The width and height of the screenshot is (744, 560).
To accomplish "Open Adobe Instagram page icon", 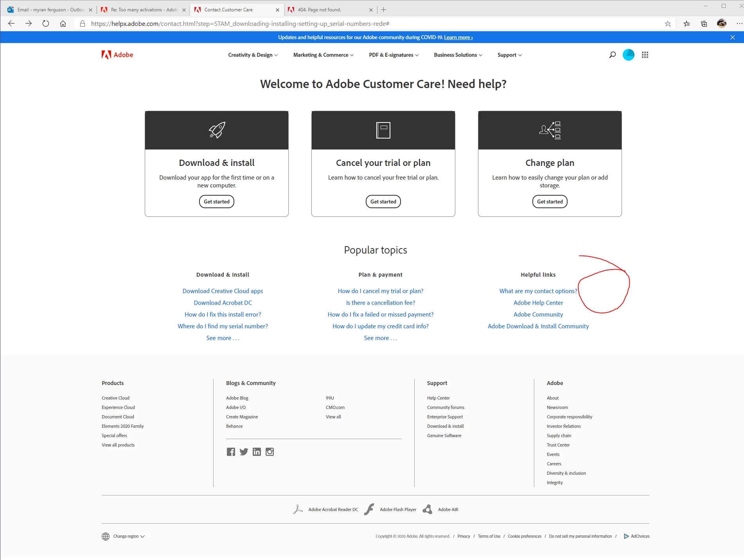I will pyautogui.click(x=270, y=452).
